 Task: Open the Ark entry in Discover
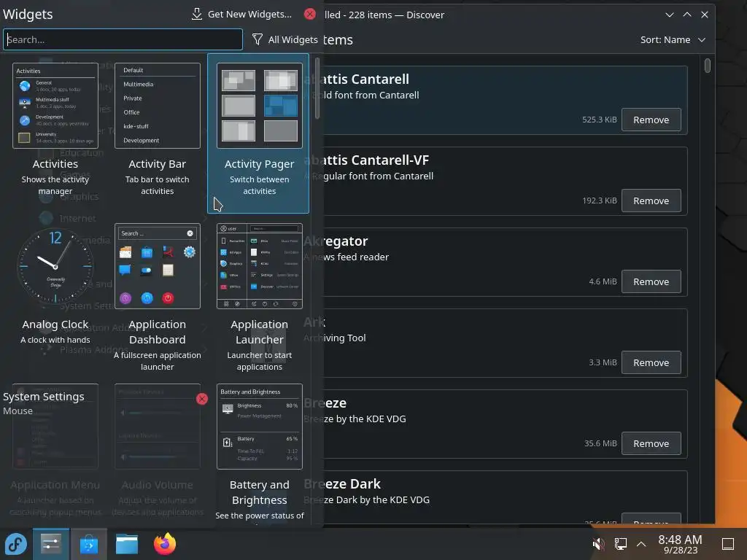coord(506,343)
